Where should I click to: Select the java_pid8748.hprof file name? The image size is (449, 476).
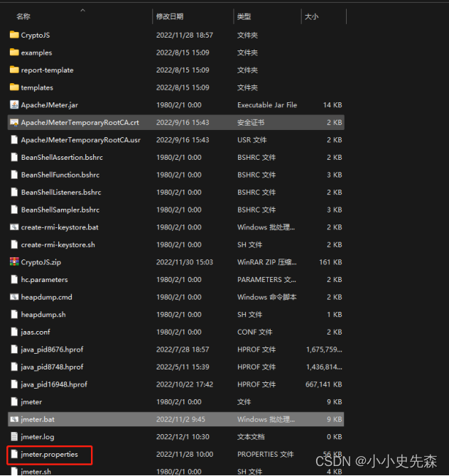coord(52,367)
